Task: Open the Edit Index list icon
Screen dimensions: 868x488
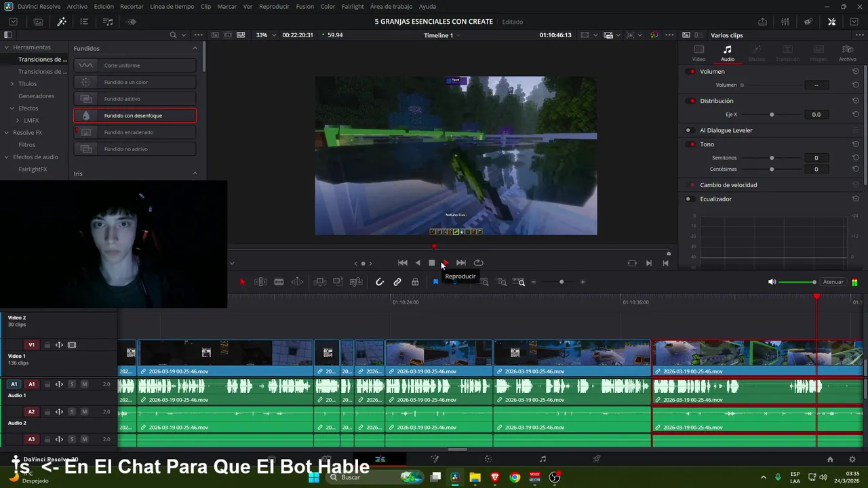Action: 84,22
